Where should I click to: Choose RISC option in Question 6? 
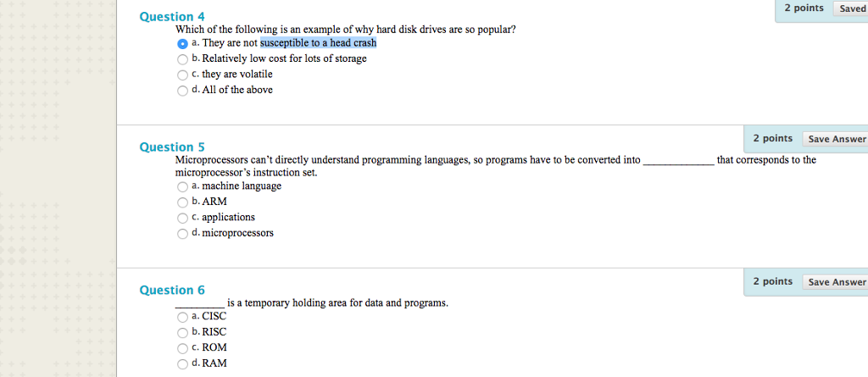pyautogui.click(x=182, y=333)
